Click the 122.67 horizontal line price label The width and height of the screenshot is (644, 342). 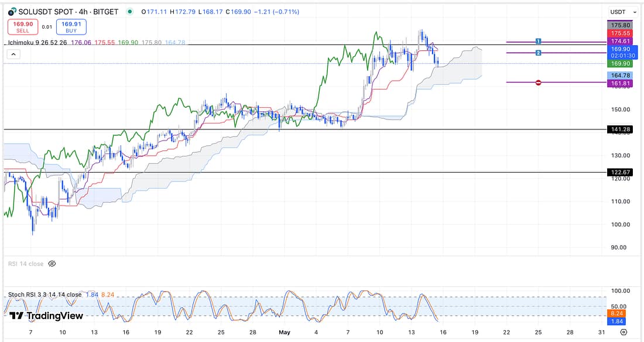click(620, 172)
